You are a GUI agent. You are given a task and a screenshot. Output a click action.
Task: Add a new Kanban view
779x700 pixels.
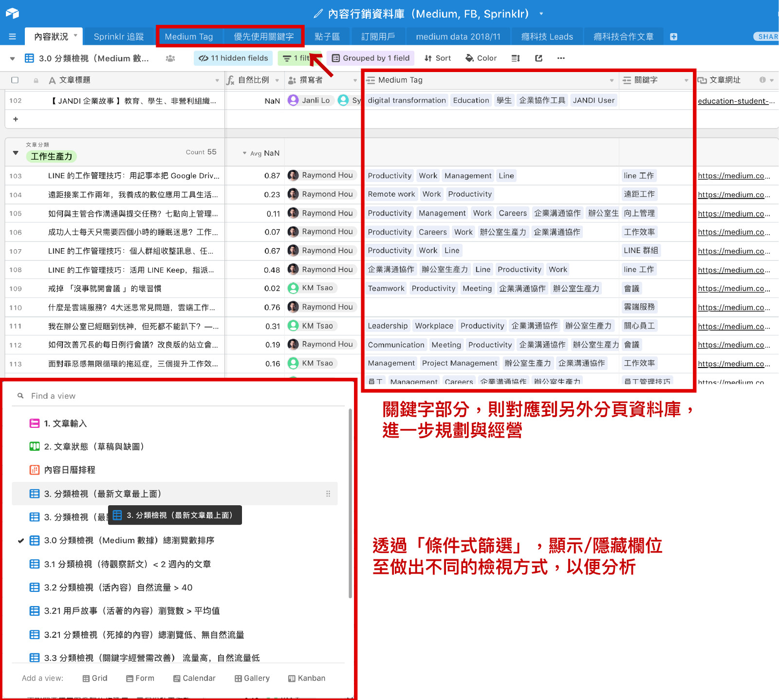click(306, 678)
